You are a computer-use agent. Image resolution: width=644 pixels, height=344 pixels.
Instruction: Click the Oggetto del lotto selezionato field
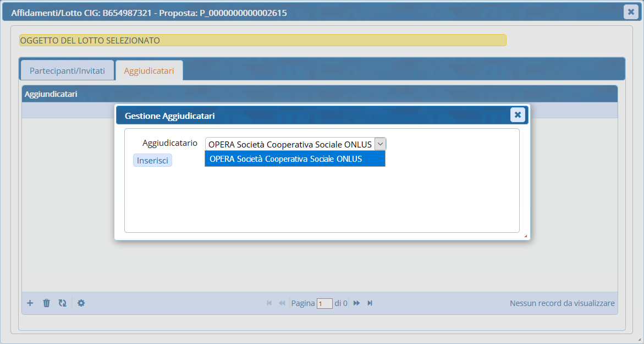click(x=262, y=41)
